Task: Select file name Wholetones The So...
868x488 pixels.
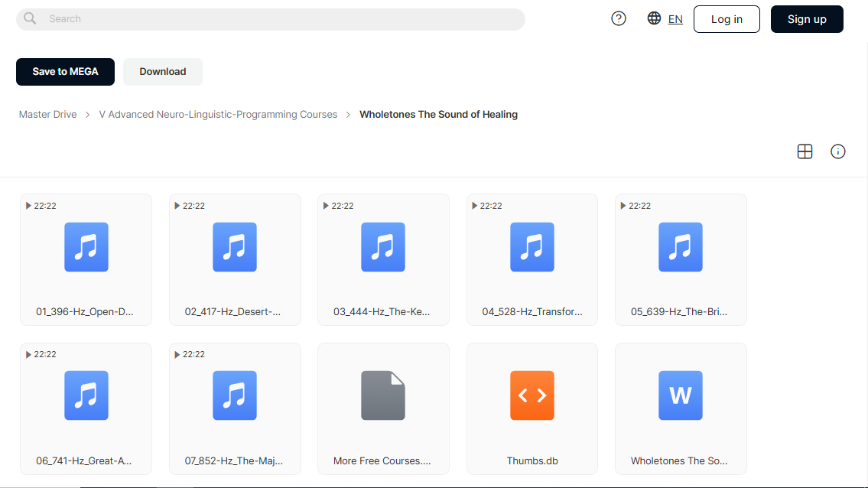Action: (x=678, y=461)
